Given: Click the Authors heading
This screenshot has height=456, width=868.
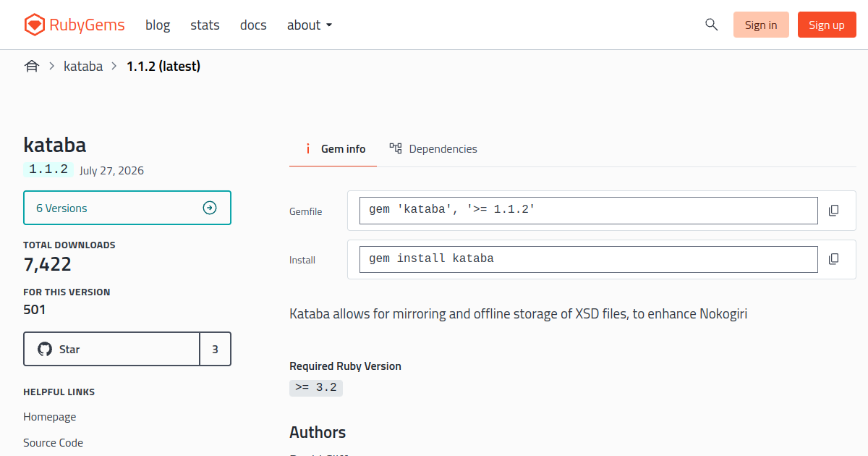Looking at the screenshot, I should click(318, 432).
